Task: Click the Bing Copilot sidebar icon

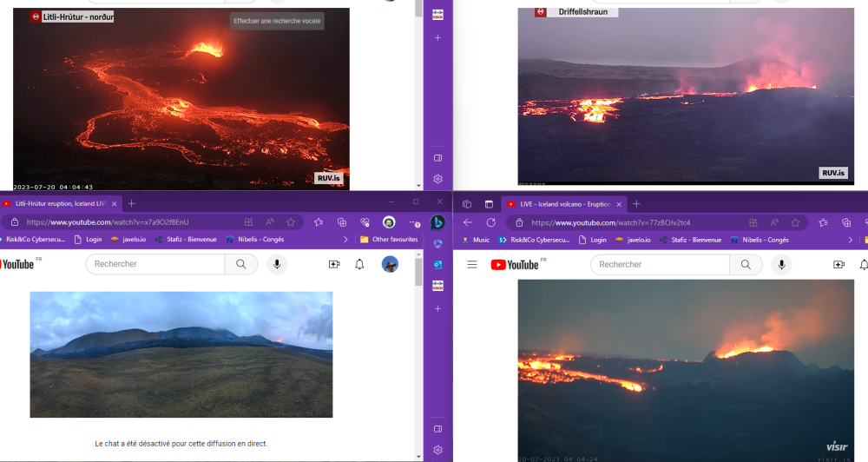Action: 438,222
